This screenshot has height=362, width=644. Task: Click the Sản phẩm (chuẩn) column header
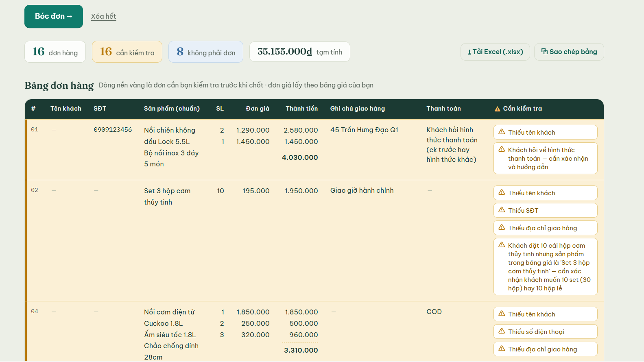pos(172,109)
